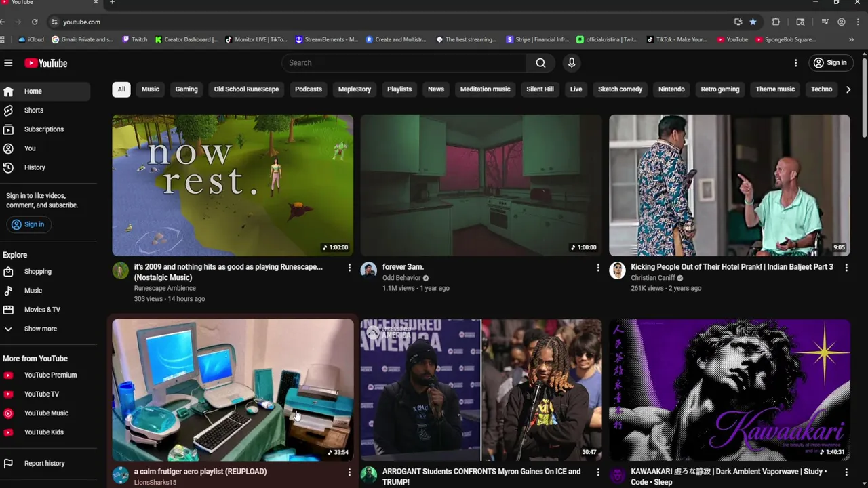Open YouTube Kids in the sidebar

pos(45,432)
